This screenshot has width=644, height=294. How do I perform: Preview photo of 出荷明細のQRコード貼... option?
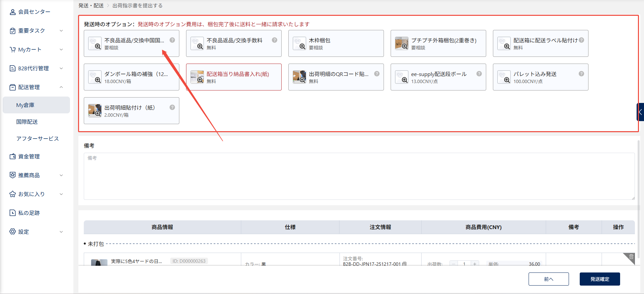[299, 77]
